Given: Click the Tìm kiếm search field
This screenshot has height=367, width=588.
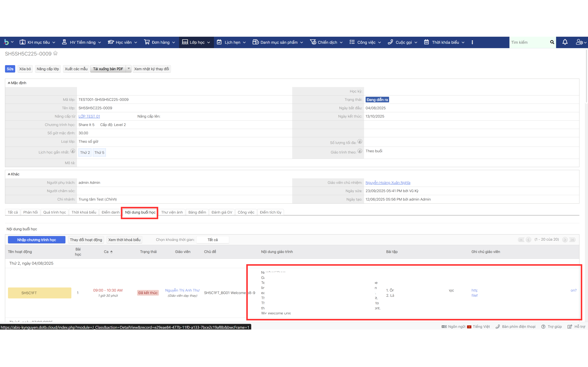Looking at the screenshot, I should [528, 42].
